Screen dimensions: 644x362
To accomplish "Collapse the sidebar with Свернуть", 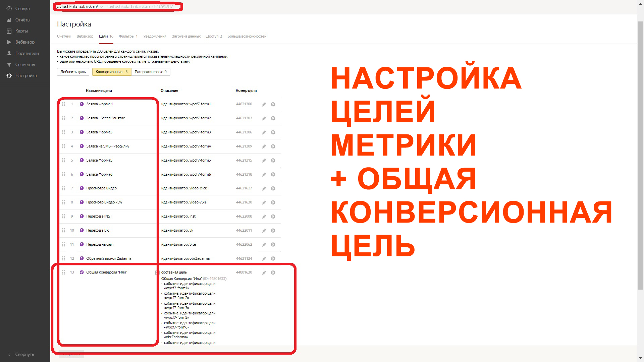I will click(21, 354).
